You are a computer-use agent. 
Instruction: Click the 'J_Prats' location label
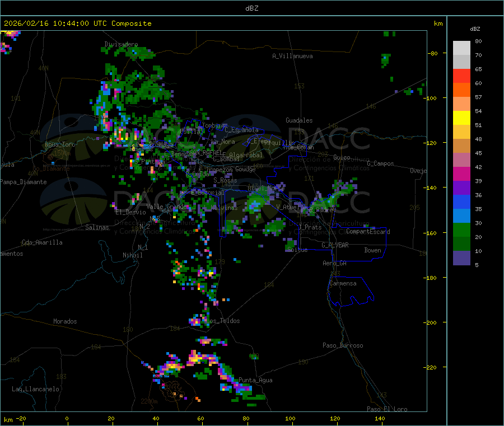point(310,227)
